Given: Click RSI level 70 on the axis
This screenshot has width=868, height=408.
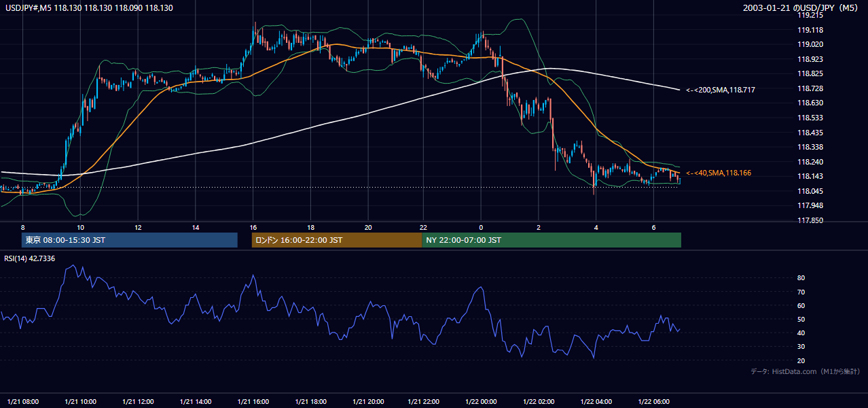Looking at the screenshot, I should pos(801,292).
